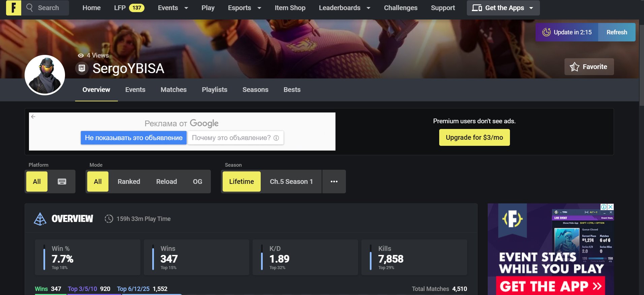
Task: Switch to the Matches tab
Action: click(x=173, y=90)
